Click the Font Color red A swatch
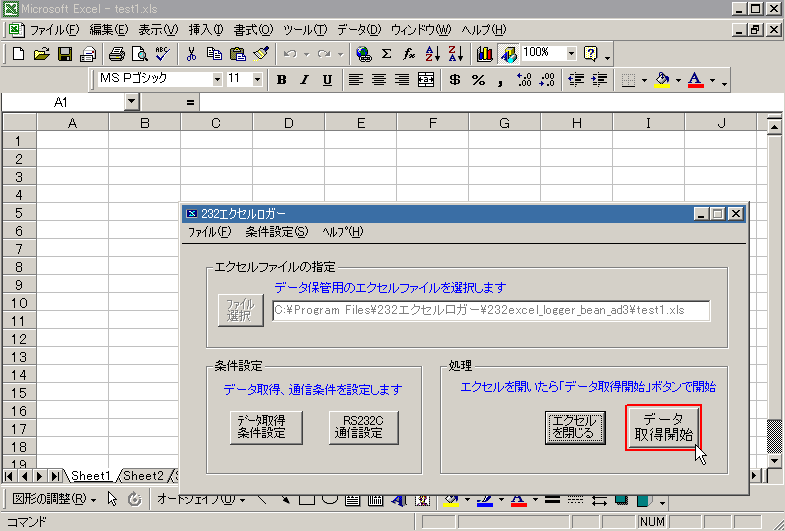Screen dimensions: 785x531 (696, 80)
